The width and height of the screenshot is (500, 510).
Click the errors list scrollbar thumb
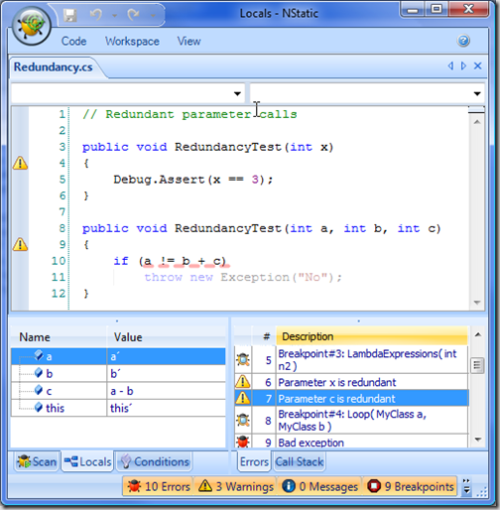tap(477, 365)
